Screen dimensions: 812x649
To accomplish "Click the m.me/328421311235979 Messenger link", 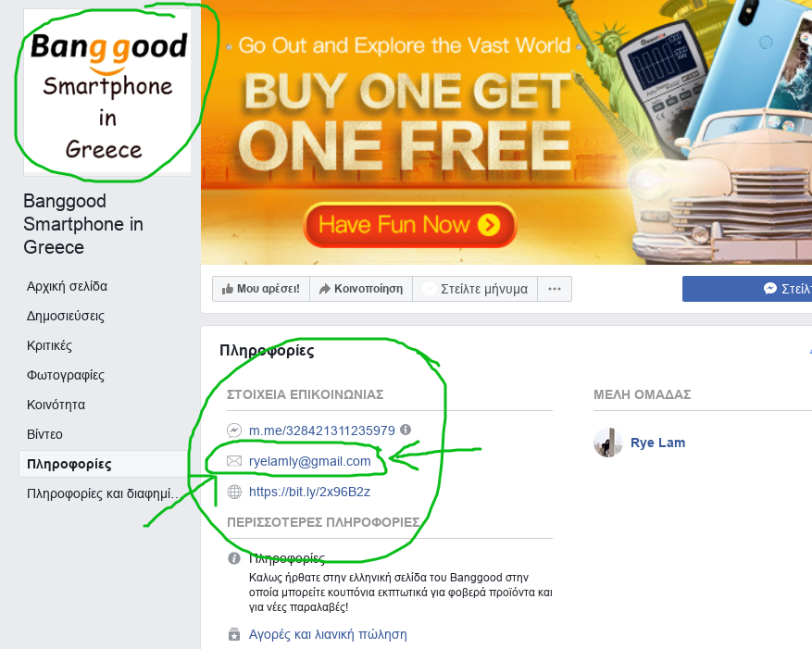I will [321, 431].
